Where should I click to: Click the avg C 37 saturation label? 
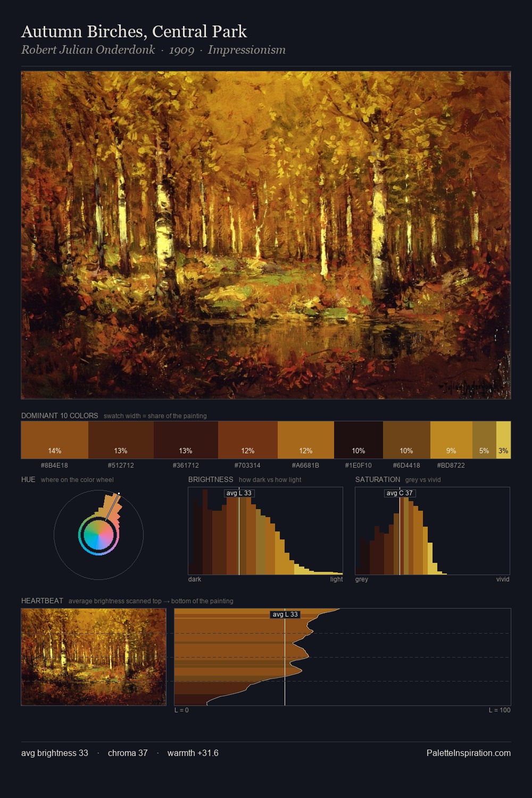tap(400, 493)
